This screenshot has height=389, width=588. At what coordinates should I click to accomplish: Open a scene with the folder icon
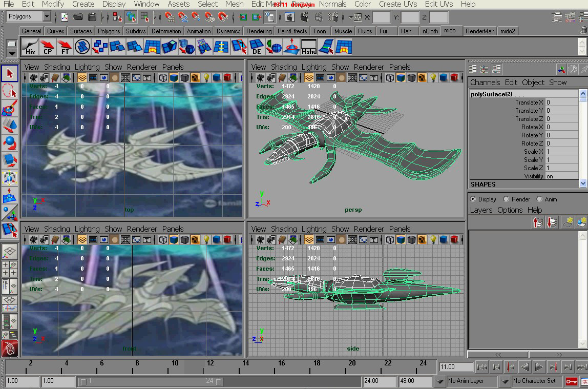(78, 17)
